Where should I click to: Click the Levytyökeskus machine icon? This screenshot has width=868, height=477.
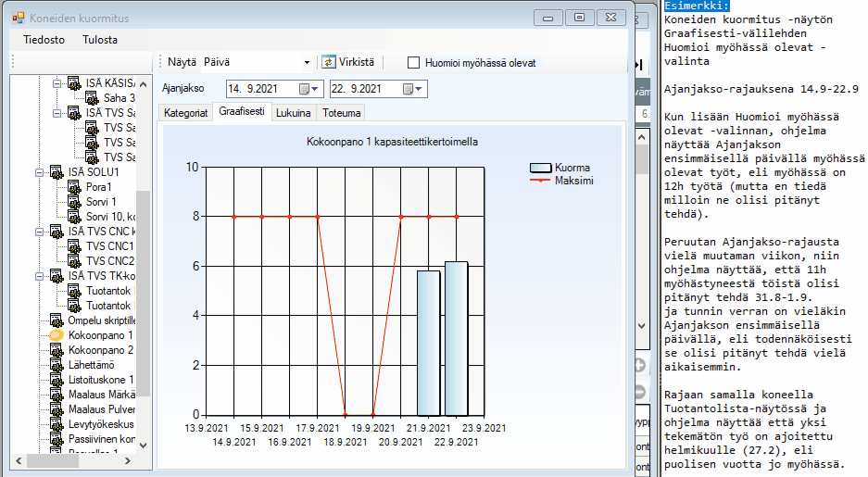(x=57, y=424)
